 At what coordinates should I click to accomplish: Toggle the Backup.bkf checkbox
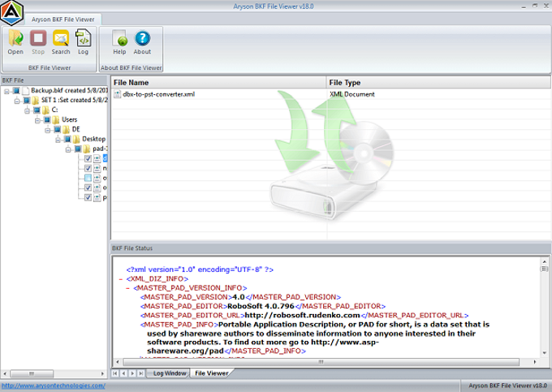[16, 91]
